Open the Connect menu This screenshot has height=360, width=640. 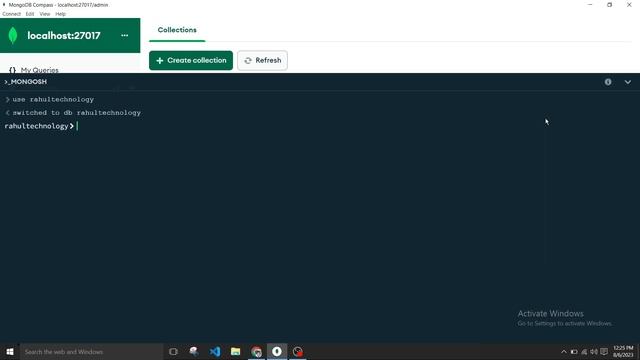tap(11, 14)
